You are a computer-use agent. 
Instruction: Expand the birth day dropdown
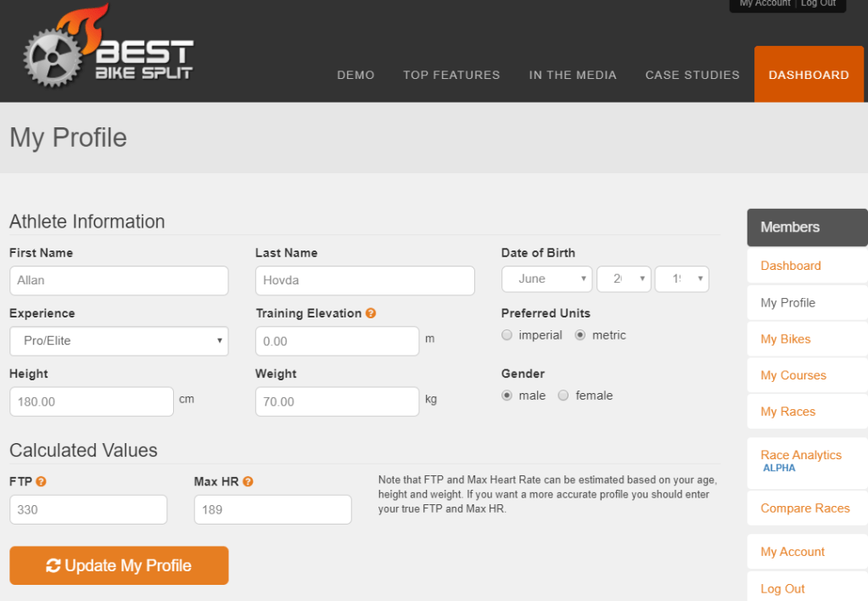(x=624, y=278)
